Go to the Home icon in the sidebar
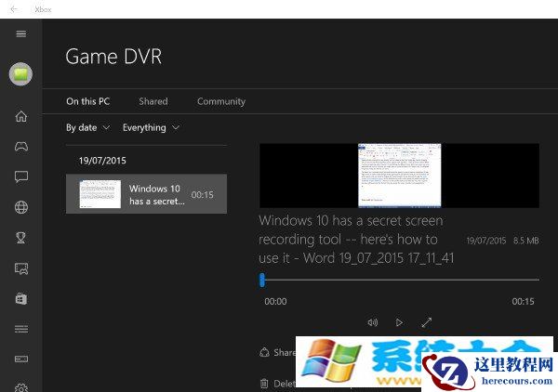The width and height of the screenshot is (558, 392). click(21, 116)
